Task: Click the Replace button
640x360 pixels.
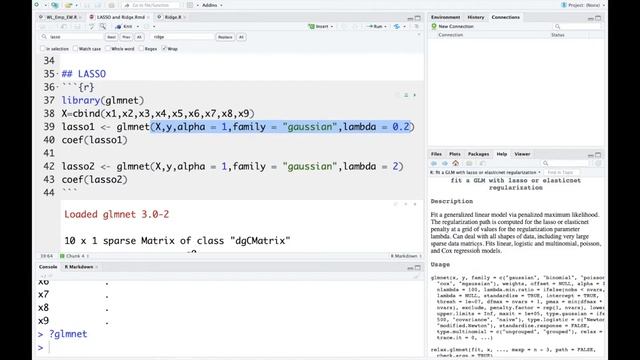Action: coord(225,37)
